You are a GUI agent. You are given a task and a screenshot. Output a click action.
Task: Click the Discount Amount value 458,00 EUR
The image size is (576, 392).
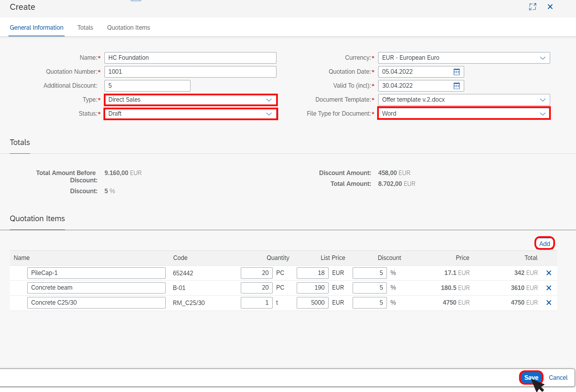click(394, 173)
